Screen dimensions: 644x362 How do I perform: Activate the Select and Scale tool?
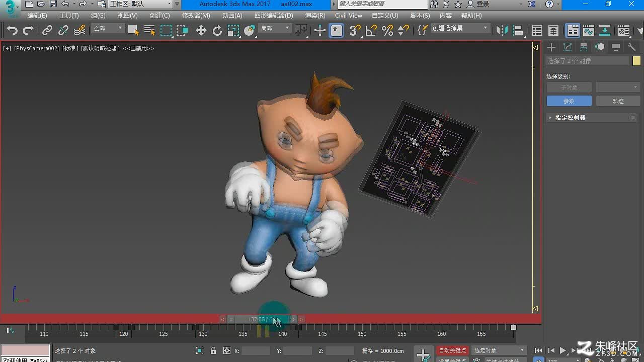coord(233,31)
